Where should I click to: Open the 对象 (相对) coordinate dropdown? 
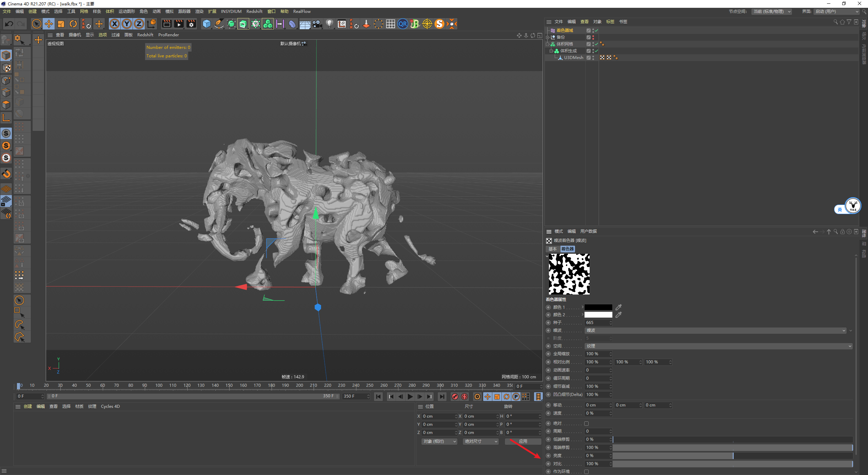[x=439, y=441]
